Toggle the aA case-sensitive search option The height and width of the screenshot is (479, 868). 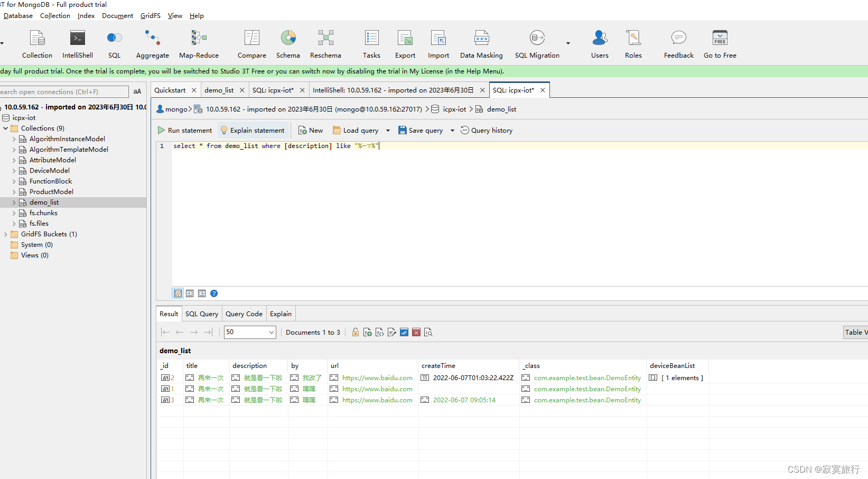tap(137, 91)
